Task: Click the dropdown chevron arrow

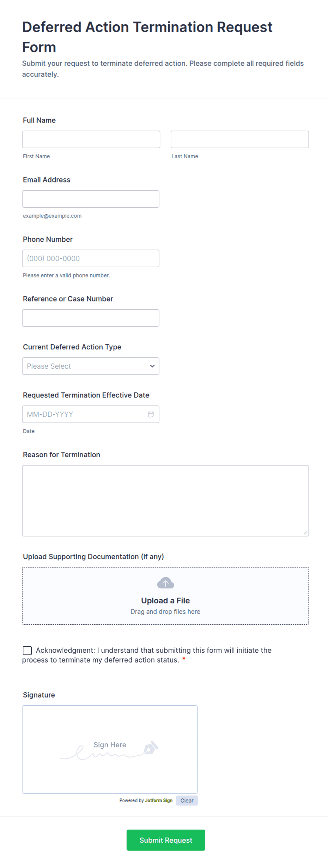Action: [x=152, y=366]
